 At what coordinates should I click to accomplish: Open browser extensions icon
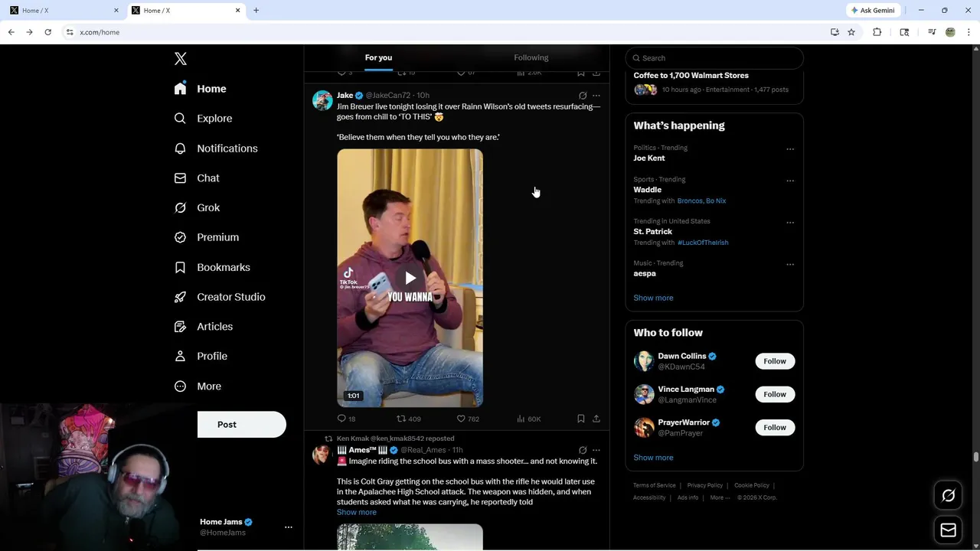click(877, 32)
